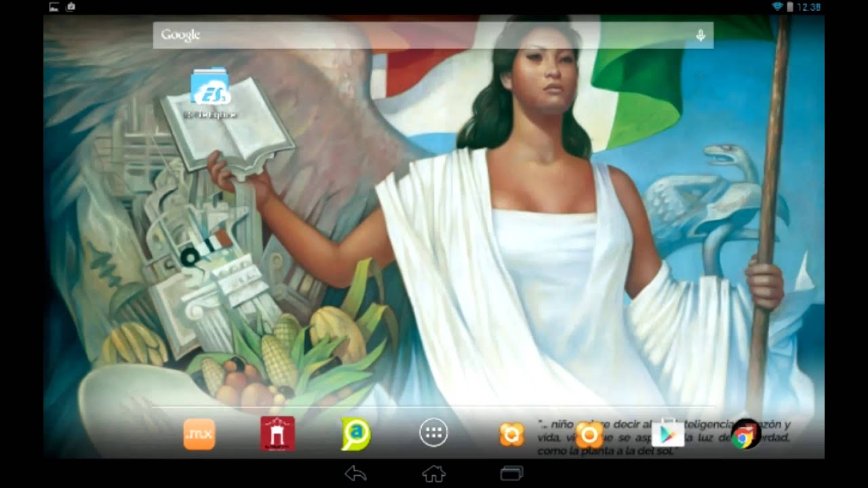Open the red building icon app
Screen dimensions: 868x488
point(277,434)
